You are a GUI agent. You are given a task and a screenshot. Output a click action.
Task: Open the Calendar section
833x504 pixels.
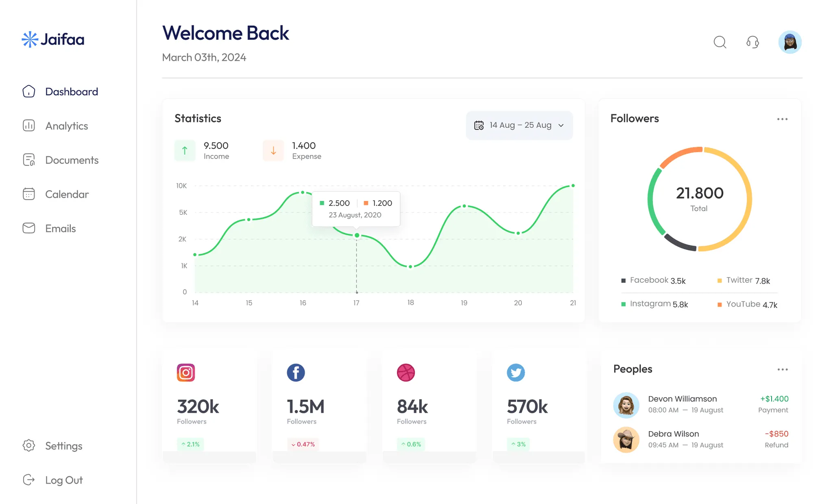coord(67,194)
